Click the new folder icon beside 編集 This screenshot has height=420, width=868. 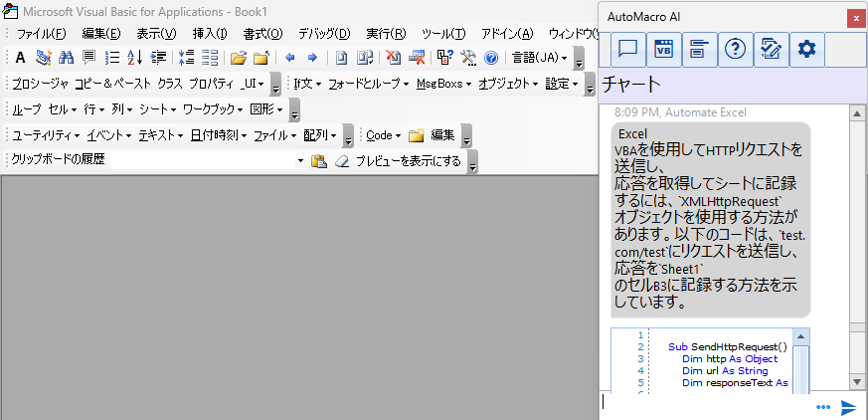[417, 135]
